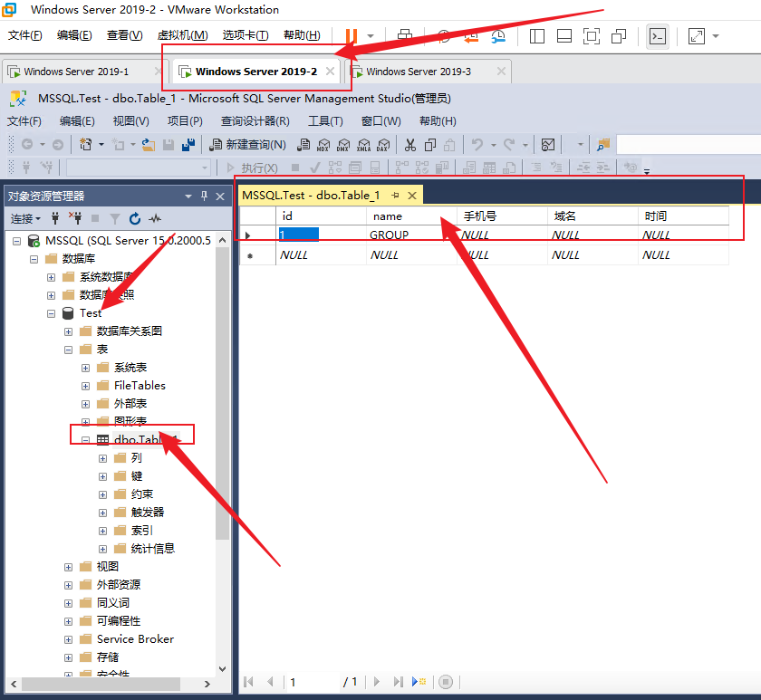Toggle auto-hide pin on Object Explorer panel

(x=205, y=196)
